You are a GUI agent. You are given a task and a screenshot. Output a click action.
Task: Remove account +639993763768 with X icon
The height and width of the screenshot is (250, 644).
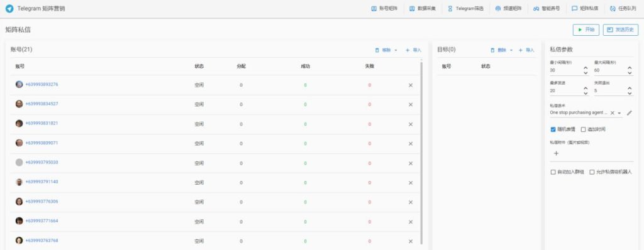pyautogui.click(x=410, y=241)
